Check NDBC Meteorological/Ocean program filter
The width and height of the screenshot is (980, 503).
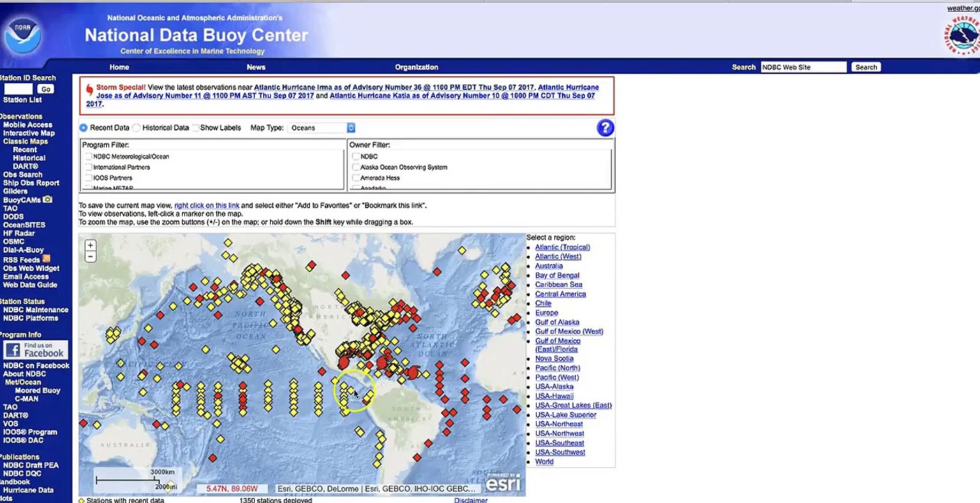(88, 156)
